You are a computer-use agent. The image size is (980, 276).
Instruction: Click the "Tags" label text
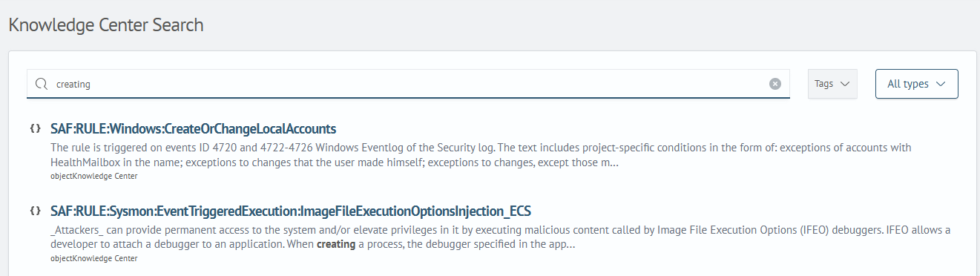823,84
